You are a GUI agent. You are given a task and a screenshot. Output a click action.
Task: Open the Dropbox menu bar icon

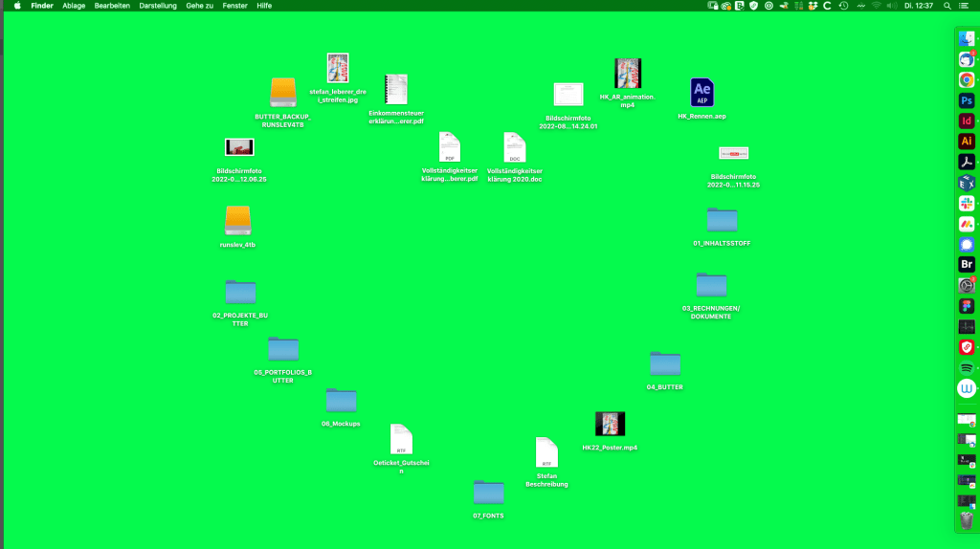(x=813, y=6)
